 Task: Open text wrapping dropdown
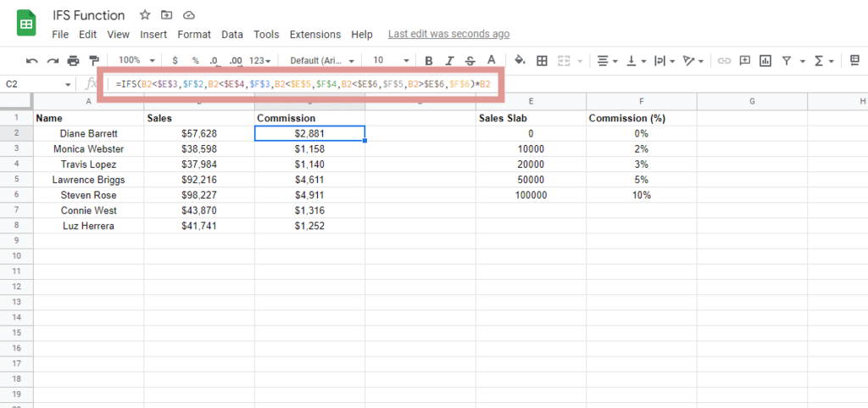pyautogui.click(x=664, y=60)
